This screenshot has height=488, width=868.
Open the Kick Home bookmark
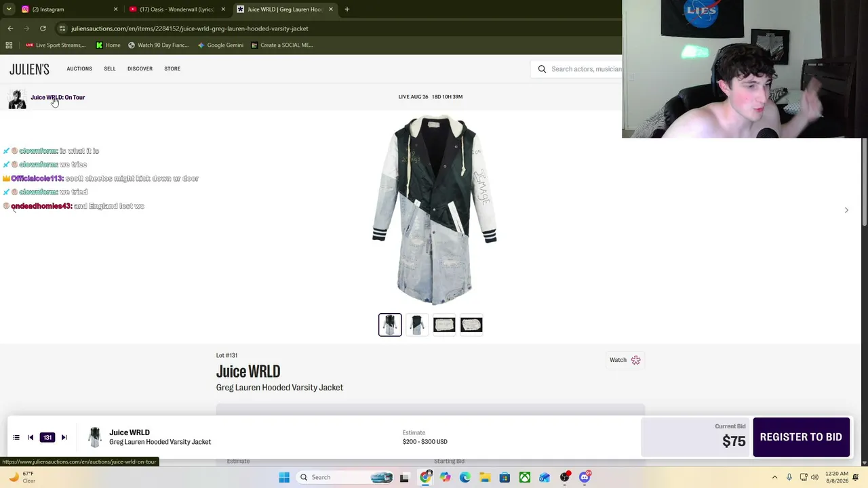pyautogui.click(x=108, y=45)
